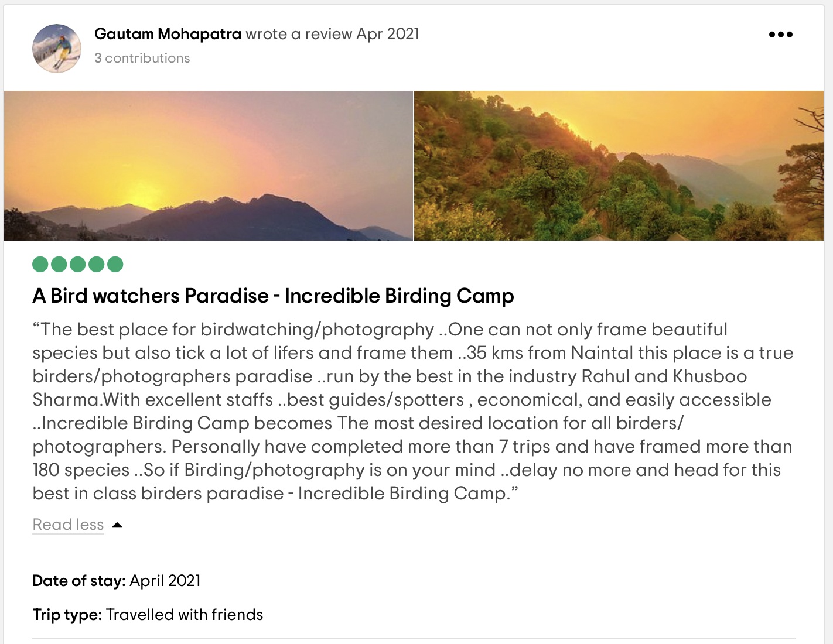
Task: Click the third green rating bubble
Action: 78,265
